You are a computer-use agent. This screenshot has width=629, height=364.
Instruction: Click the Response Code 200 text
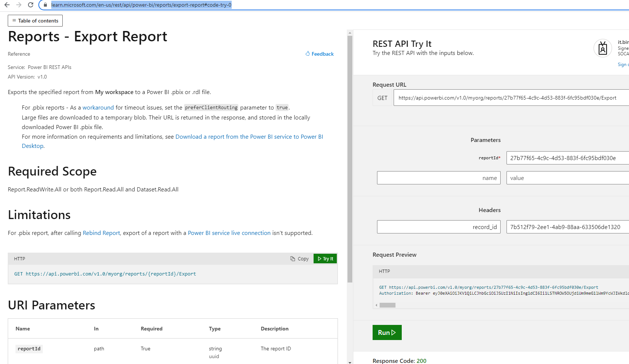400,361
